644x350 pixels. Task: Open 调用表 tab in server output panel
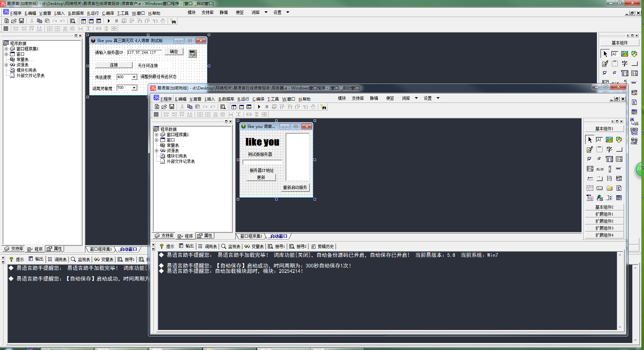[x=208, y=246]
